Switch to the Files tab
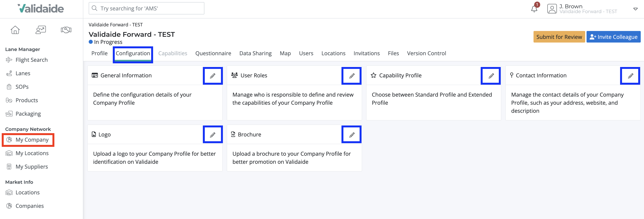644x219 pixels. tap(394, 53)
